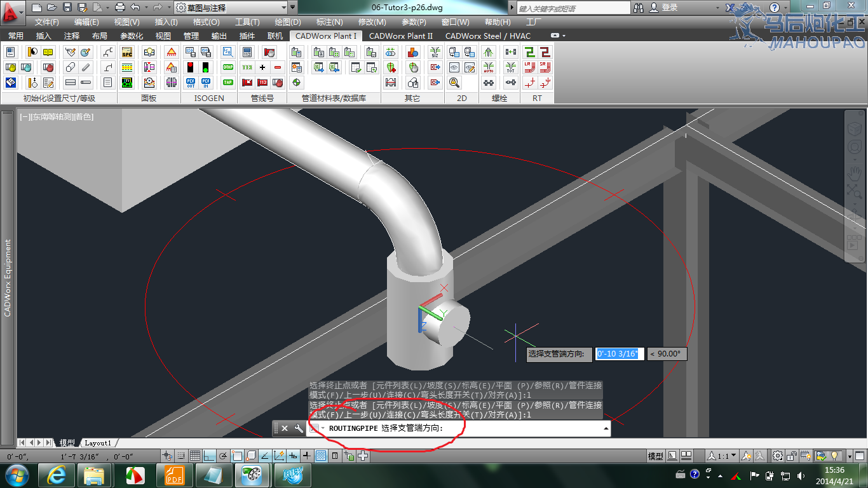This screenshot has height=488, width=868.
Task: Switch to the 常用 ribbon tab
Action: 16,36
